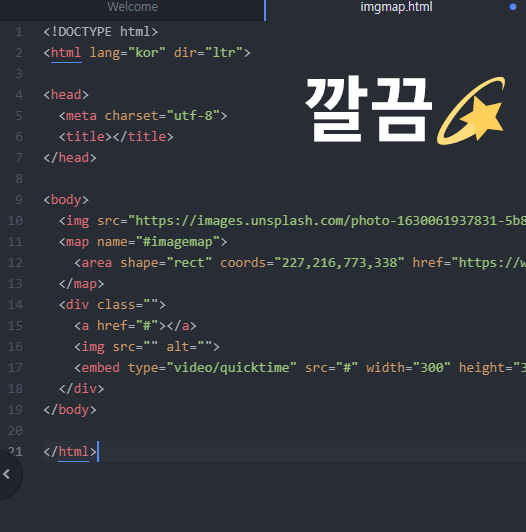Click shape="rect" in the area tag

click(166, 263)
